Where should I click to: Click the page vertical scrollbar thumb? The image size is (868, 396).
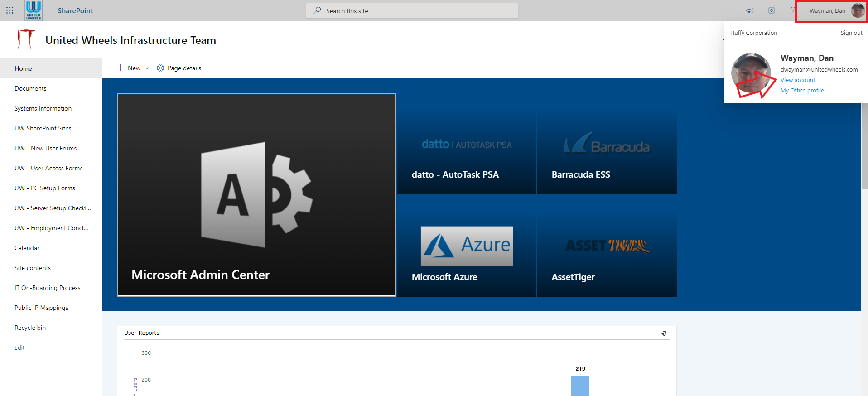(864, 146)
